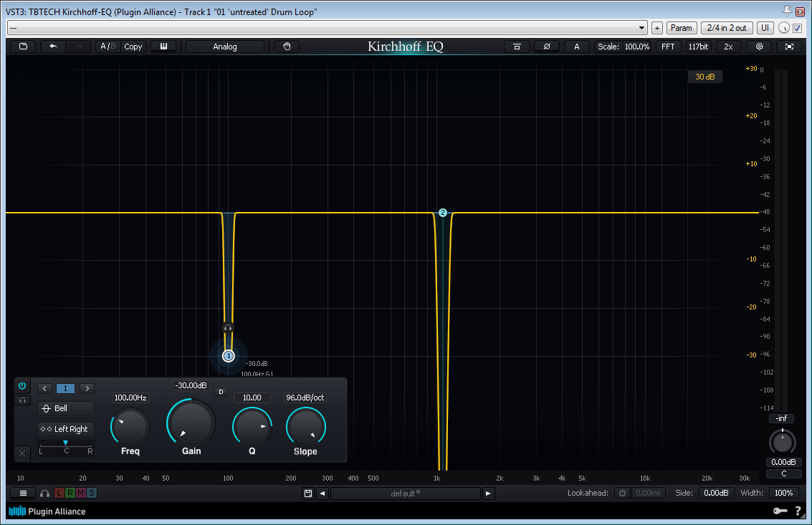Delete the band with the X button

(x=22, y=453)
